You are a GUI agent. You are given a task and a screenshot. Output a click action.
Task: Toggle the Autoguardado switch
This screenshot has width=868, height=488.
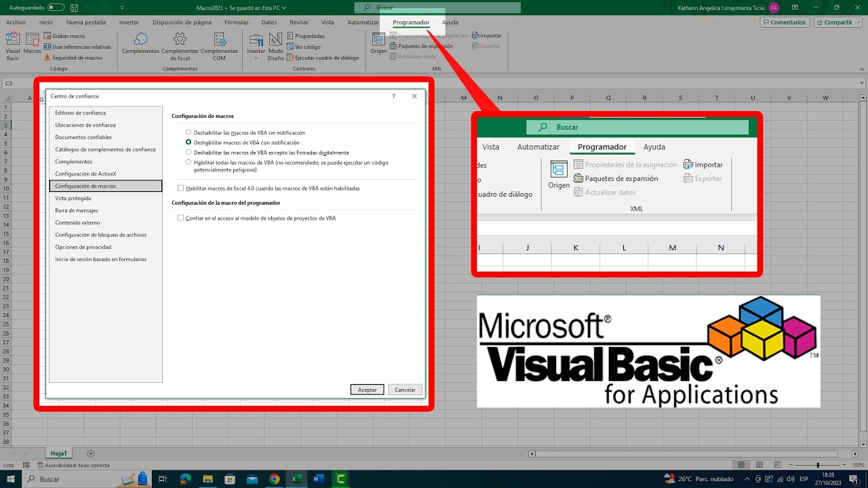pos(56,7)
